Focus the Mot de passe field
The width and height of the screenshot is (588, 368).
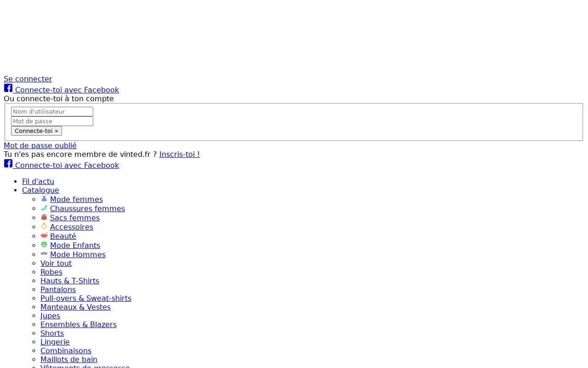52,121
